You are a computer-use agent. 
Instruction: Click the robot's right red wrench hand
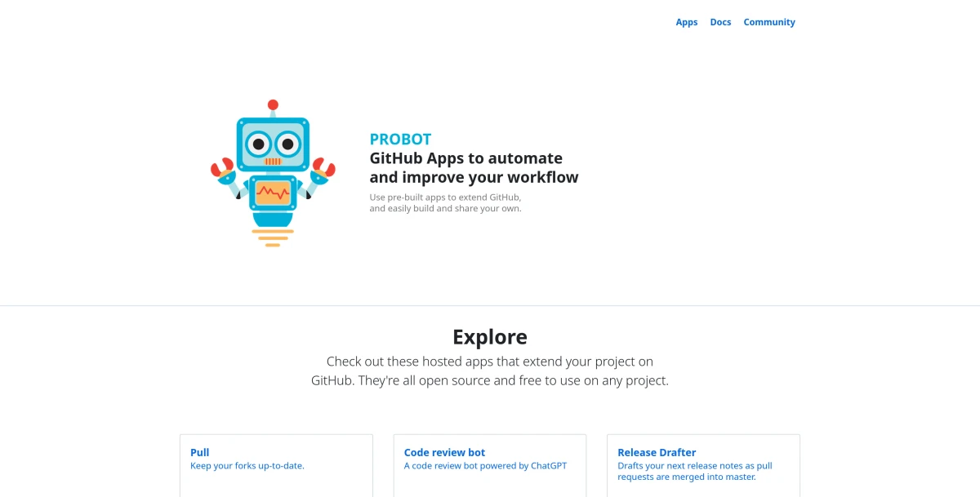tap(324, 166)
